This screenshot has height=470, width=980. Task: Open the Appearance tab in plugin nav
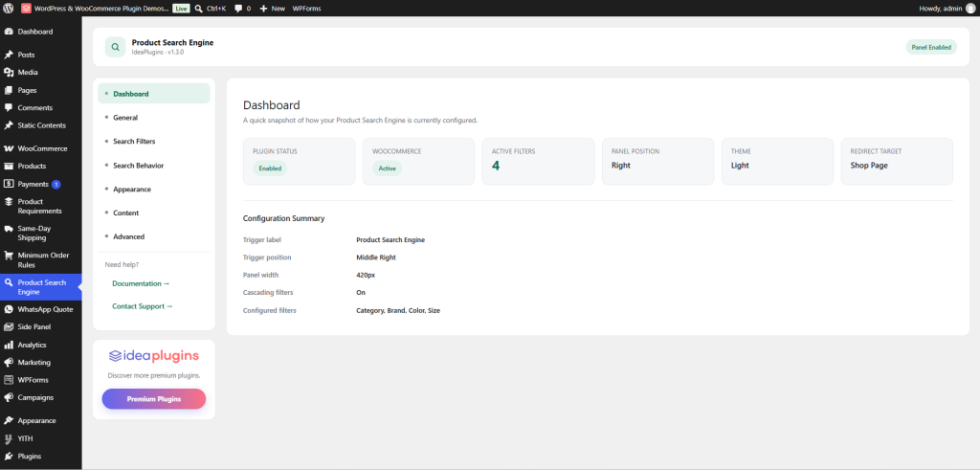[154, 190]
